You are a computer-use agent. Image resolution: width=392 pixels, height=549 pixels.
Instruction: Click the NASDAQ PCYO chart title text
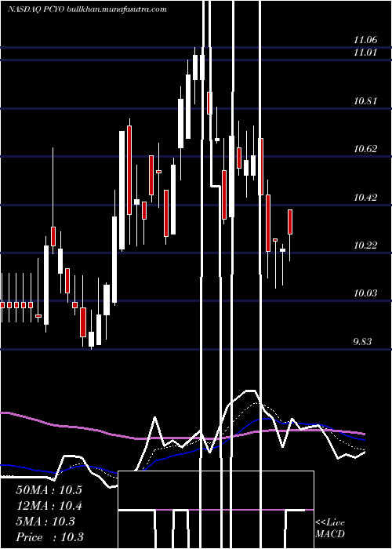pos(87,9)
